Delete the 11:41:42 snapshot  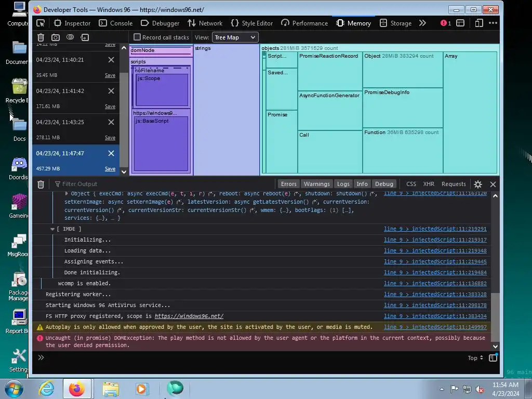111,91
